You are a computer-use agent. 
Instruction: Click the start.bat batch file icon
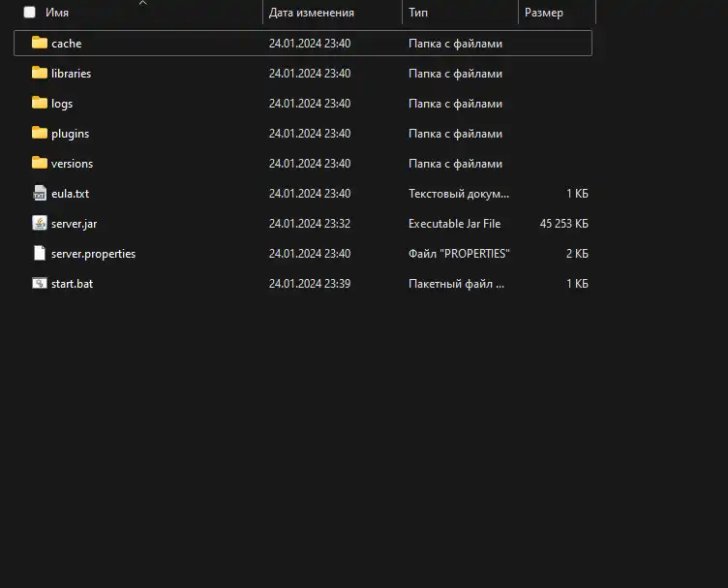40,283
